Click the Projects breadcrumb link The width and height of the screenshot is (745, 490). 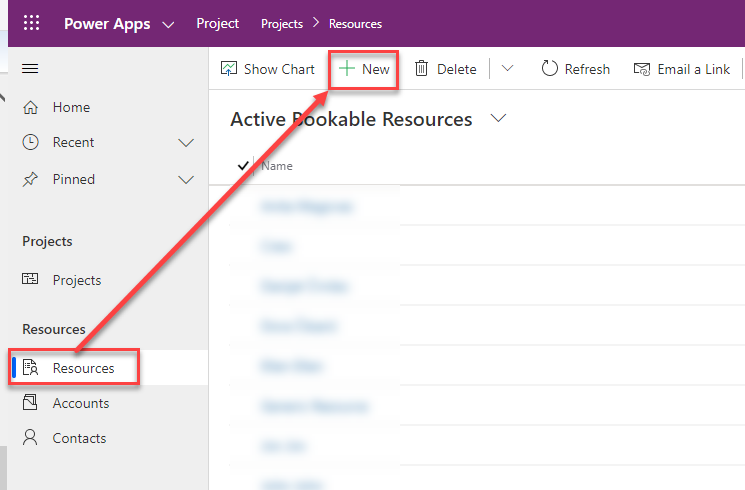pos(281,23)
